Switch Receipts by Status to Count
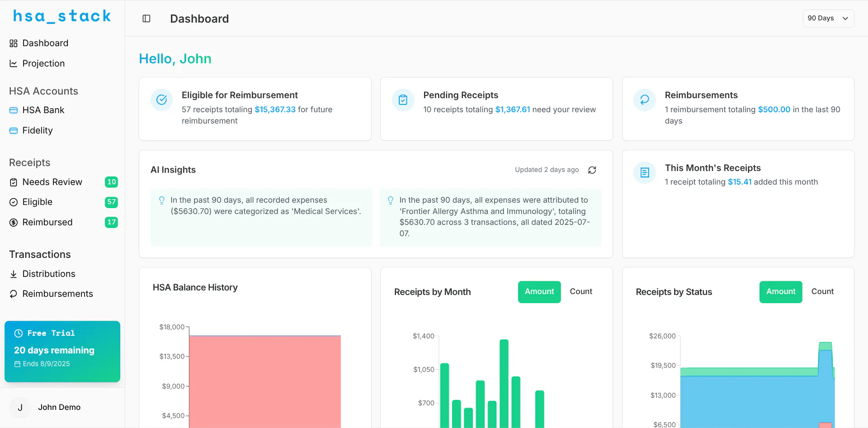The image size is (868, 428). (x=822, y=292)
